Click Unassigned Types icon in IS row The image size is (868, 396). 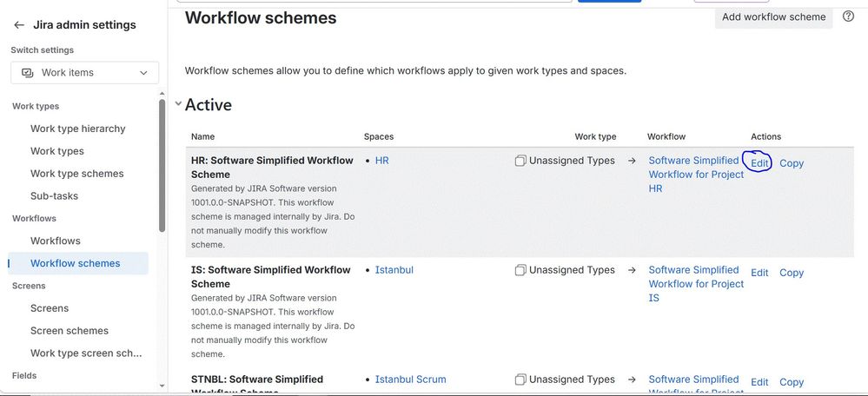coord(520,270)
